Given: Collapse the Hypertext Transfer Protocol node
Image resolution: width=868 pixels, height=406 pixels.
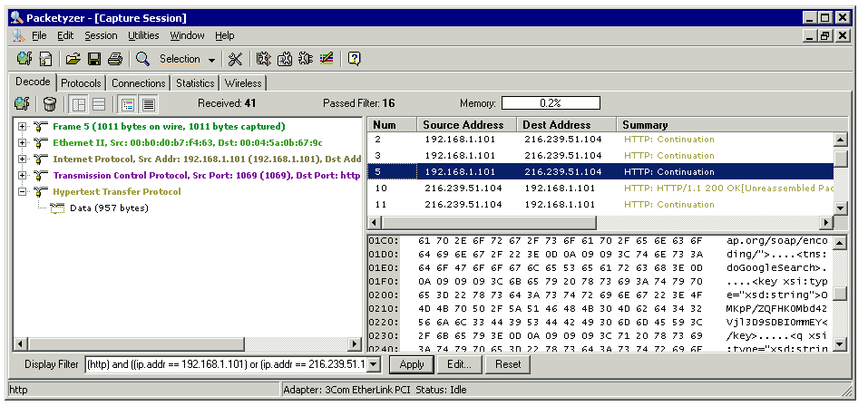Looking at the screenshot, I should [22, 192].
